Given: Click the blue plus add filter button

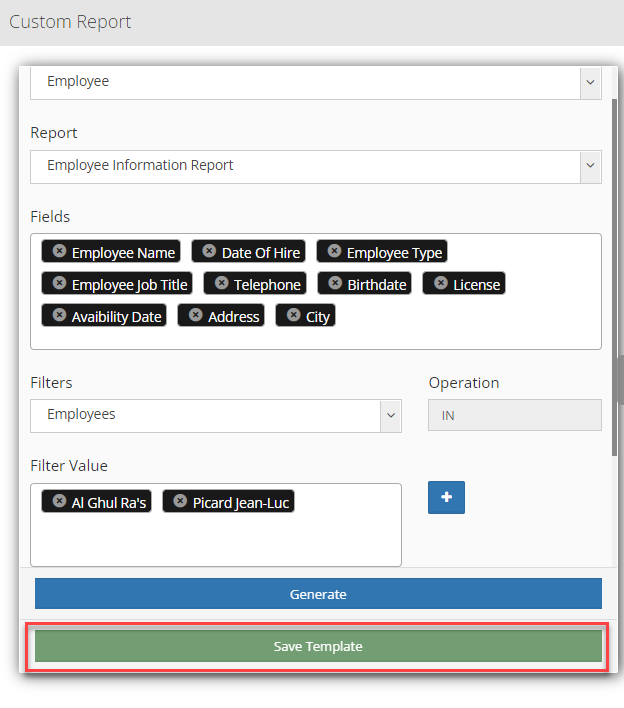Looking at the screenshot, I should (x=446, y=497).
